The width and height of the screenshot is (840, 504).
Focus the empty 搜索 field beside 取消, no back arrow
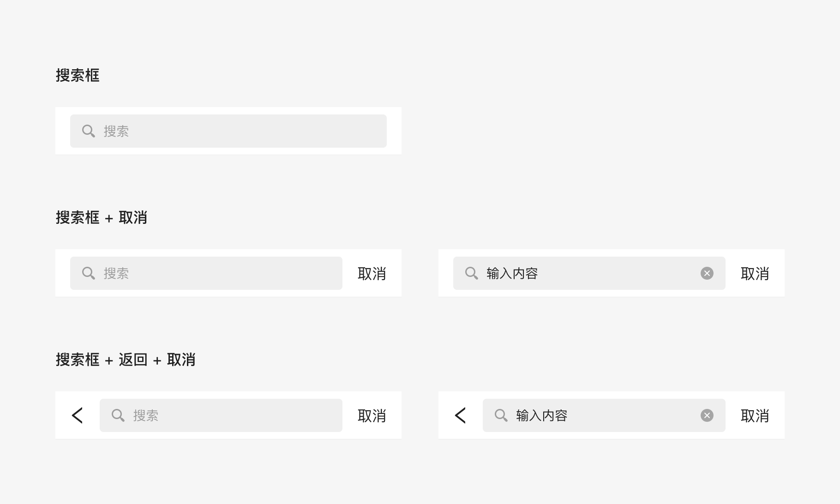click(x=206, y=273)
